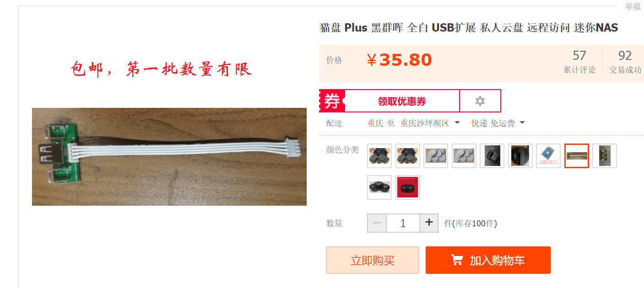Click the quantity input field
The width and height of the screenshot is (644, 288).
(x=403, y=223)
